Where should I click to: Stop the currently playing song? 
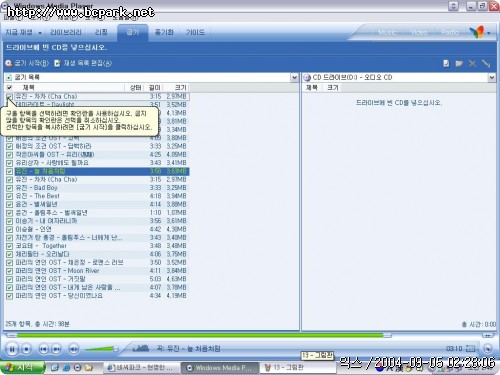coord(27,349)
